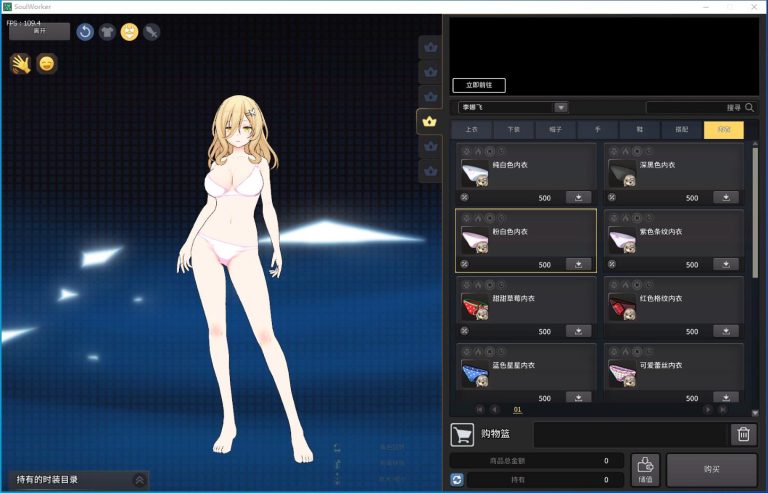This screenshot has height=493, width=768.
Task: Click the percent icon under 粉白色内衣
Action: [x=464, y=264]
